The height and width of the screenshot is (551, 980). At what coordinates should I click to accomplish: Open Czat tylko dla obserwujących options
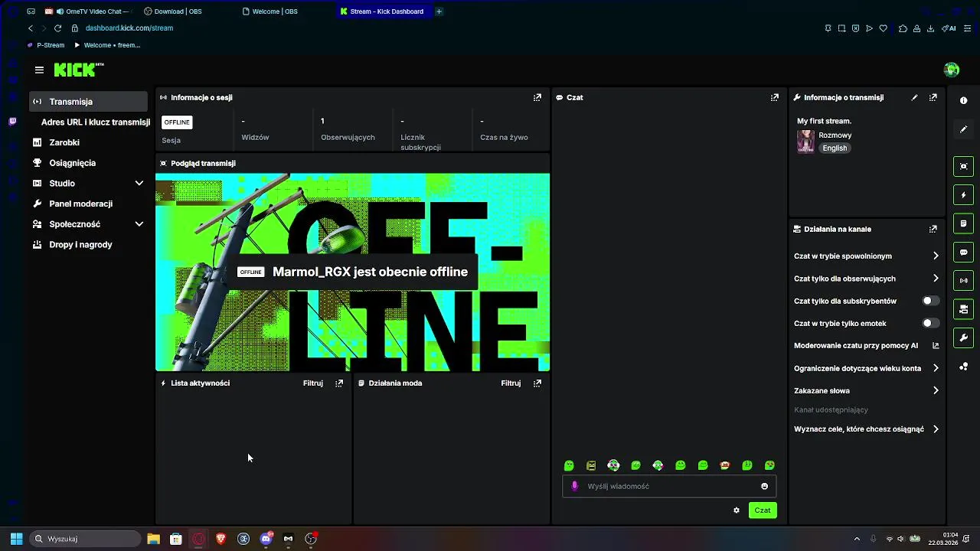click(866, 279)
